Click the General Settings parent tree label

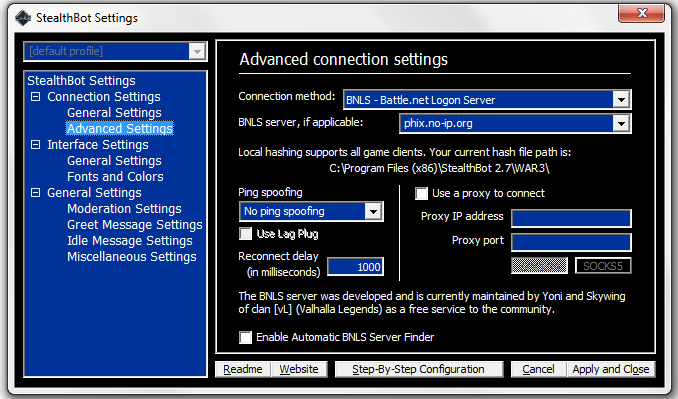point(94,192)
